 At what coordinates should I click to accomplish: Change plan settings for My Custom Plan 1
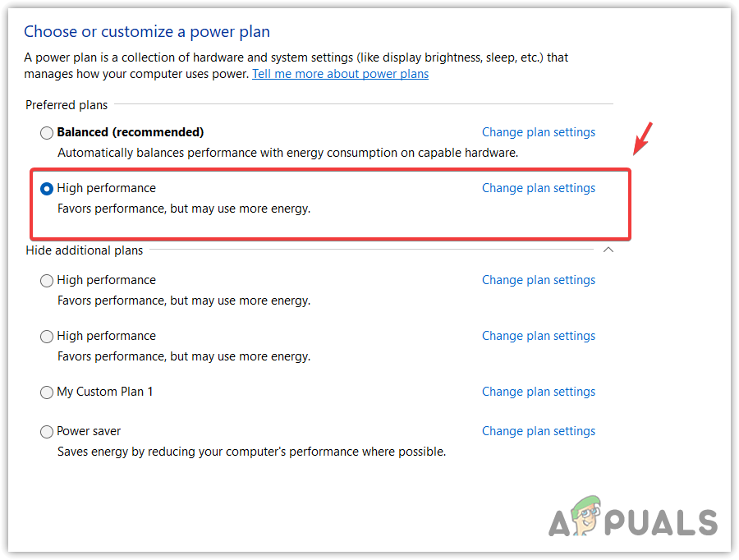point(538,392)
